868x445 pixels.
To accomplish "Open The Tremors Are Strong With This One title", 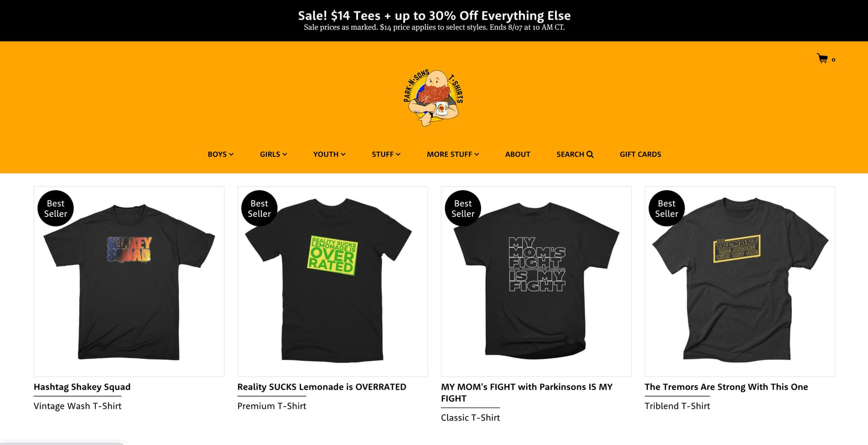I will 726,387.
